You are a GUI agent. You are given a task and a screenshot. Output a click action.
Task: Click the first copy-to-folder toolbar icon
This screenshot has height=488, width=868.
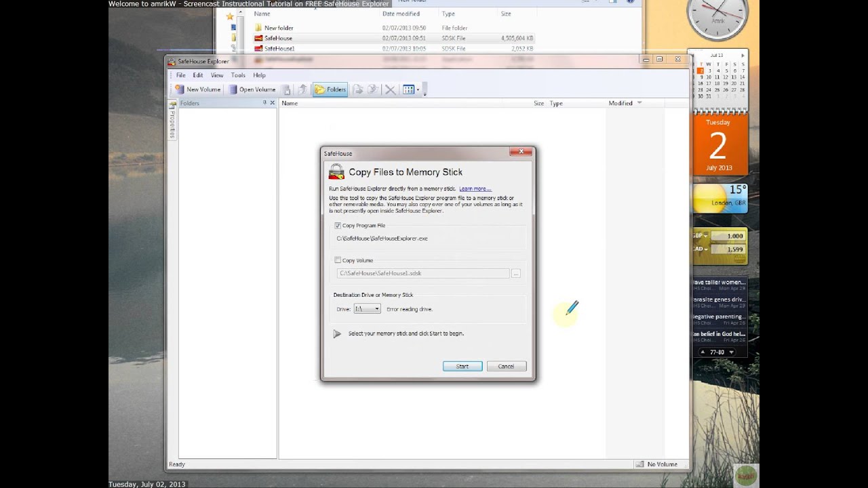pyautogui.click(x=357, y=89)
